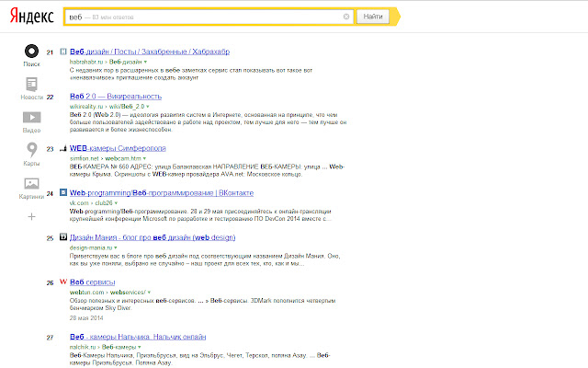Image resolution: width=588 pixels, height=368 pixels.
Task: Go to Картинки image search
Action: [31, 185]
